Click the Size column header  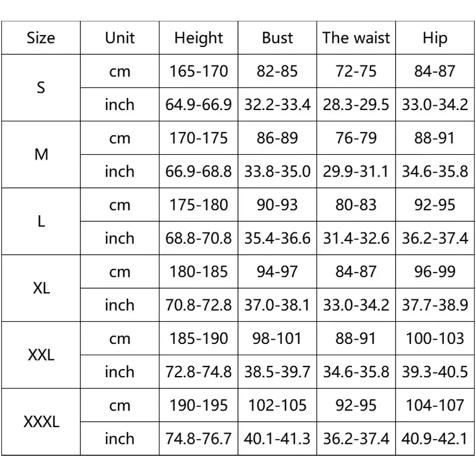[41, 38]
